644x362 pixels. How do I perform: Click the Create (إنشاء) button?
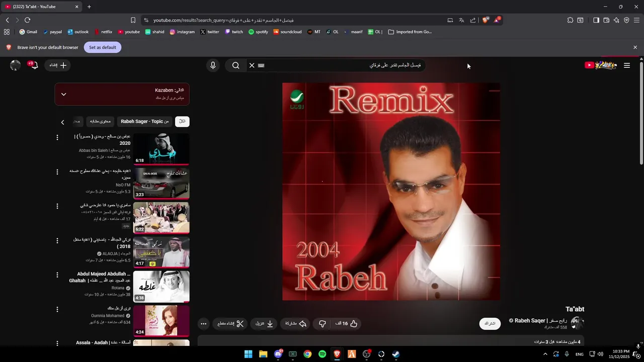58,65
